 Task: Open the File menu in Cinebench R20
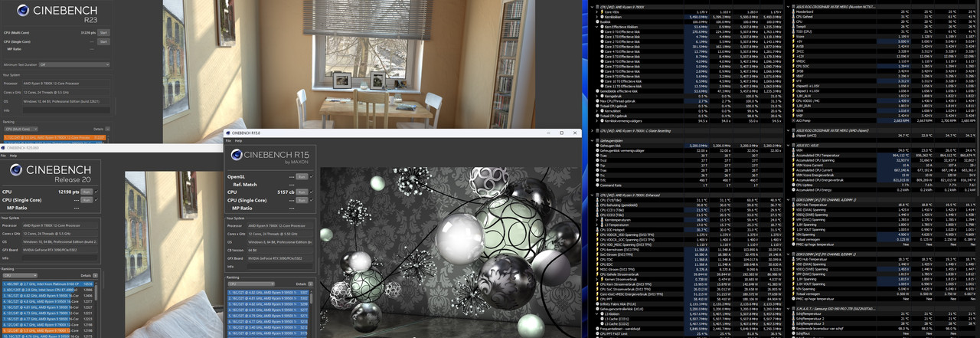point(3,155)
